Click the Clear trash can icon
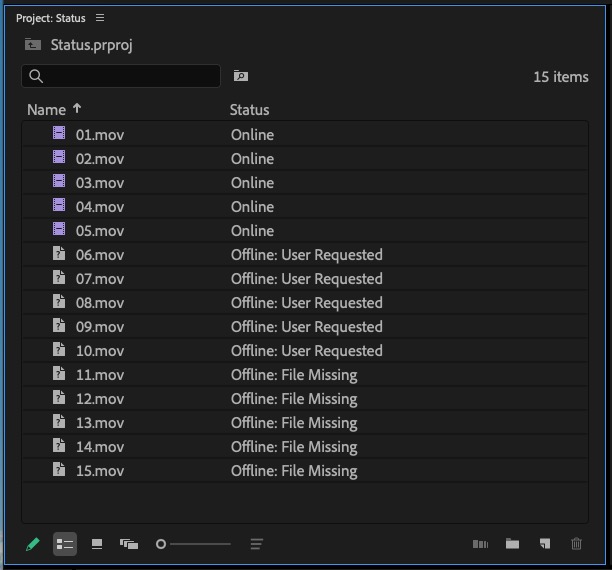This screenshot has width=612, height=570. 576,543
